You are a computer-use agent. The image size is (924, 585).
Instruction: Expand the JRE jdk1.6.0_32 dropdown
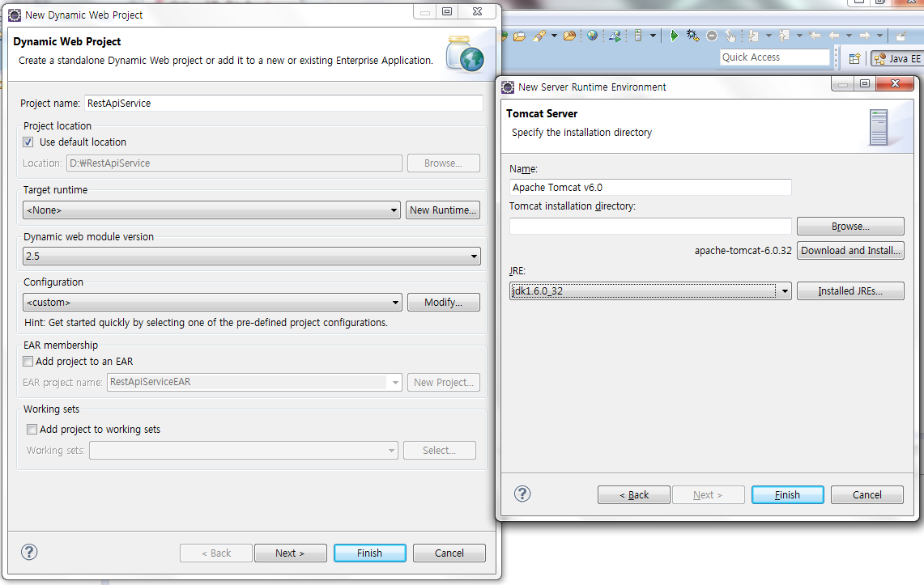(x=784, y=291)
